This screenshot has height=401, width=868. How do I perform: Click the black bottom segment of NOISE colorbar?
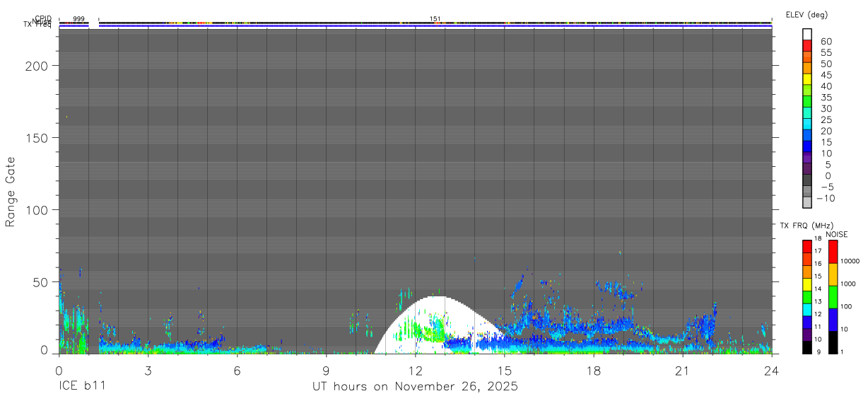coord(832,342)
